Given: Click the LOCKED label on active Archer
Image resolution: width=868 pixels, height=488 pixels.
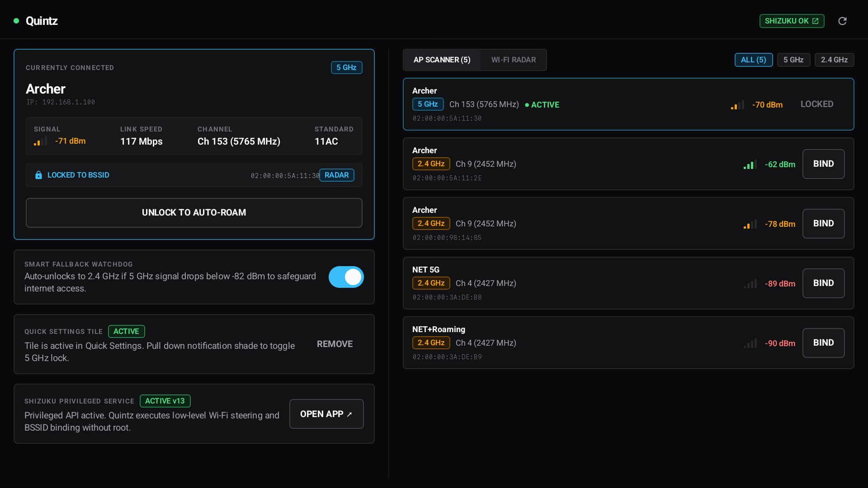Looking at the screenshot, I should point(817,104).
